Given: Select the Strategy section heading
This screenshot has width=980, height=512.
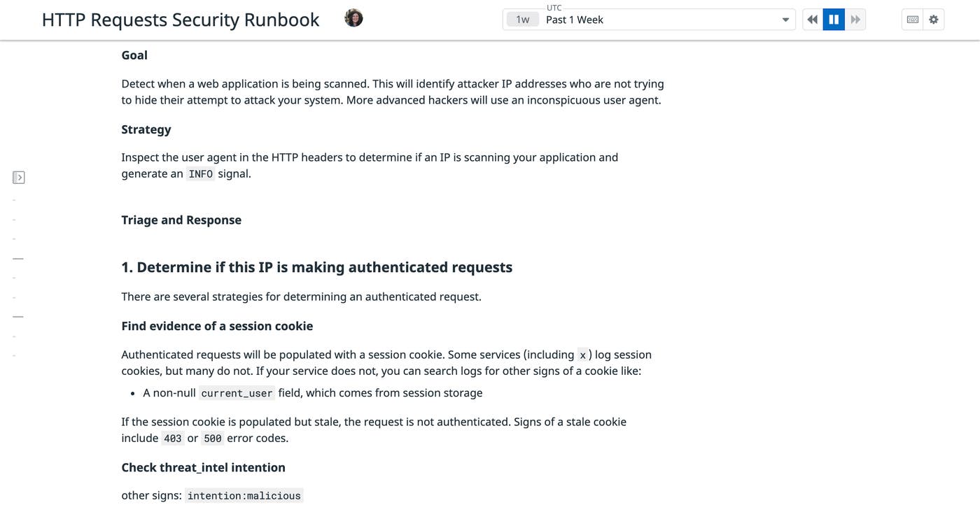Looking at the screenshot, I should click(x=146, y=129).
